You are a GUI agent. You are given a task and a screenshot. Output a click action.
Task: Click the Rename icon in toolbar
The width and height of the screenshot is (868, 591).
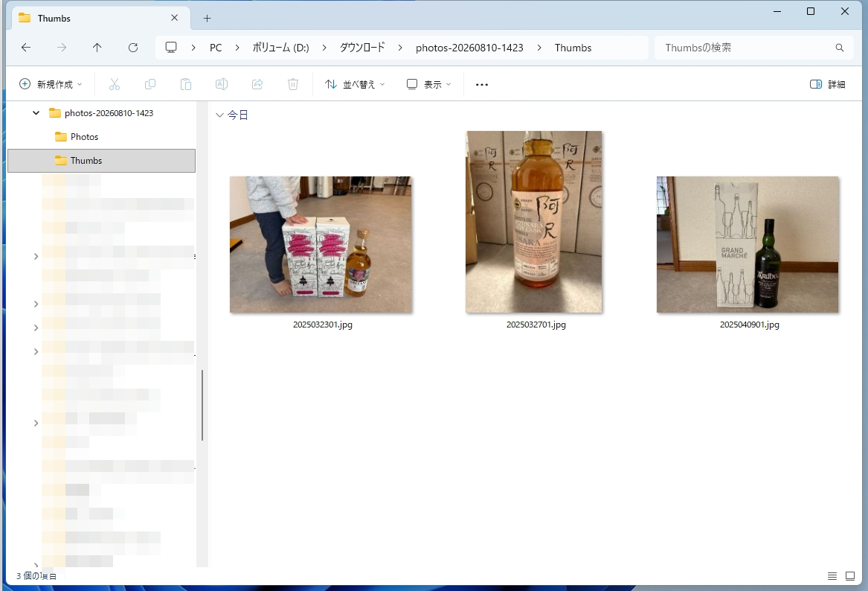click(222, 84)
